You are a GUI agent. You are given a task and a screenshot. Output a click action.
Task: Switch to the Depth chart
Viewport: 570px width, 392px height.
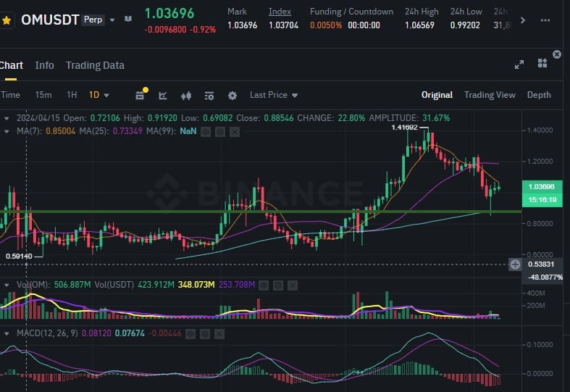[539, 95]
